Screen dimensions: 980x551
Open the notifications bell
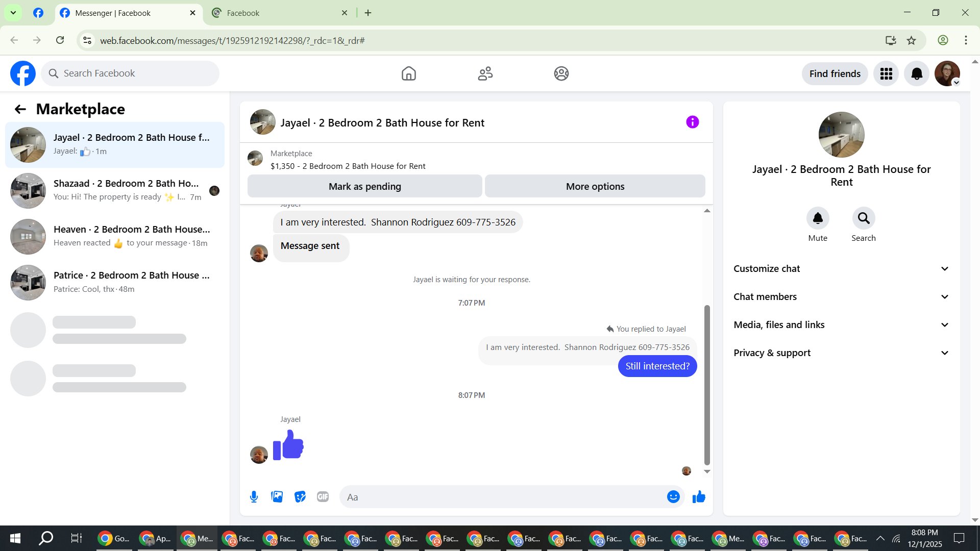[917, 74]
